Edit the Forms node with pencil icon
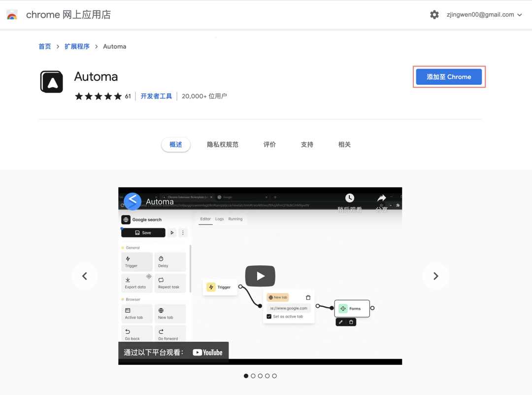The height and width of the screenshot is (395, 532). [341, 322]
